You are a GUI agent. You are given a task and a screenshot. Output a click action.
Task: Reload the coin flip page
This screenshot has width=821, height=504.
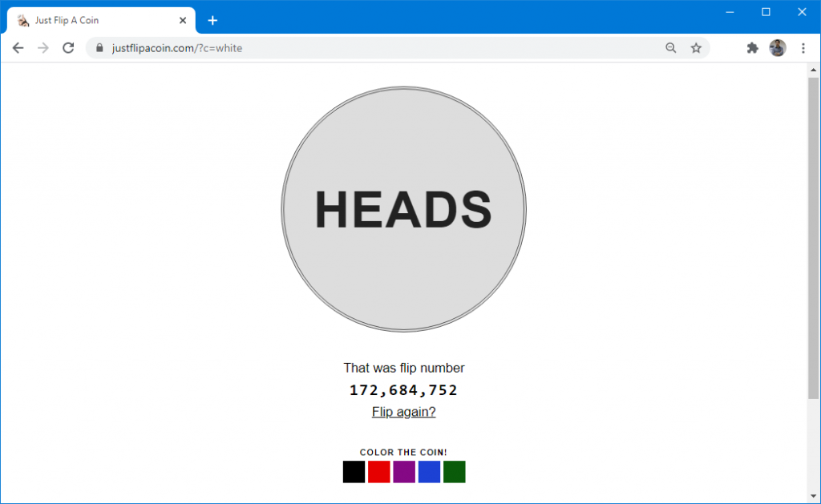[67, 47]
